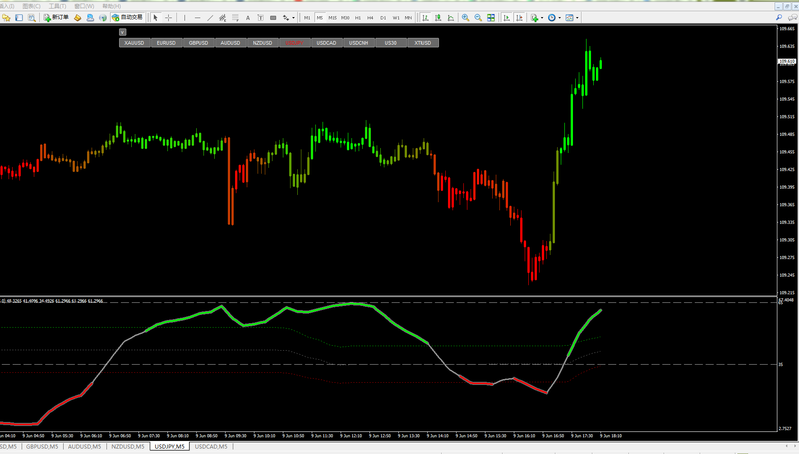Select the text (A) drawing tool

[x=248, y=18]
